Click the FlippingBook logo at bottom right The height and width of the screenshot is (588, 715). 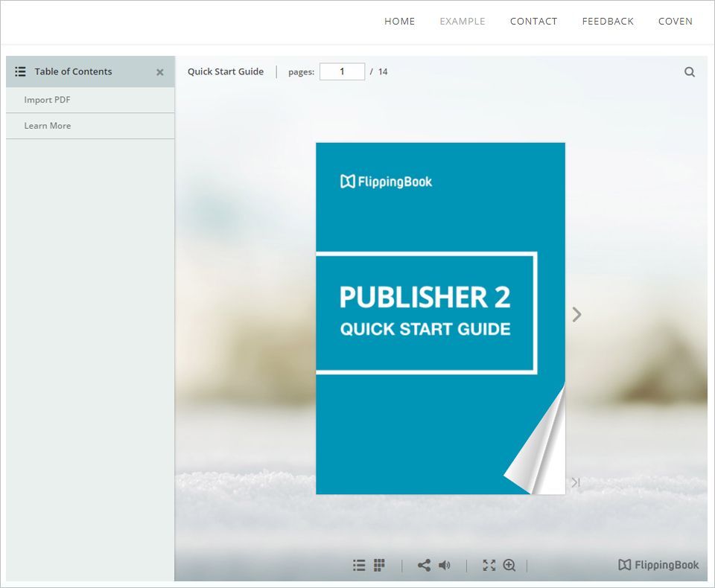point(658,565)
